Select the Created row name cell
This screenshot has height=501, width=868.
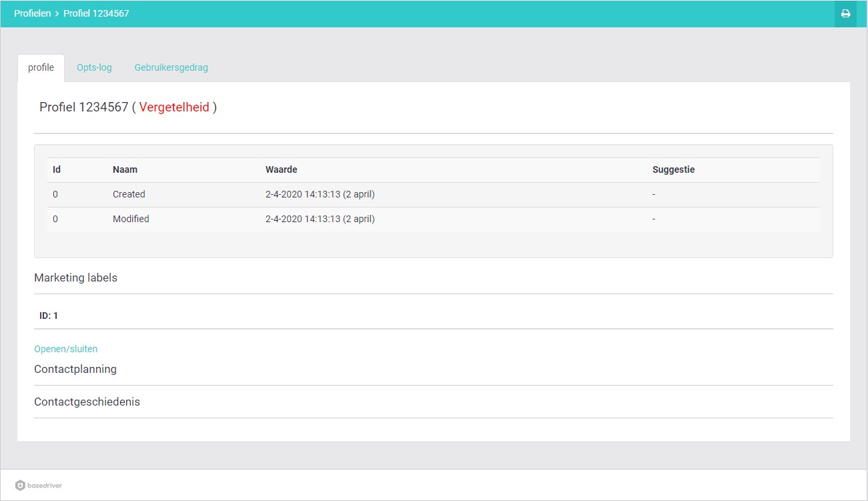pos(129,195)
